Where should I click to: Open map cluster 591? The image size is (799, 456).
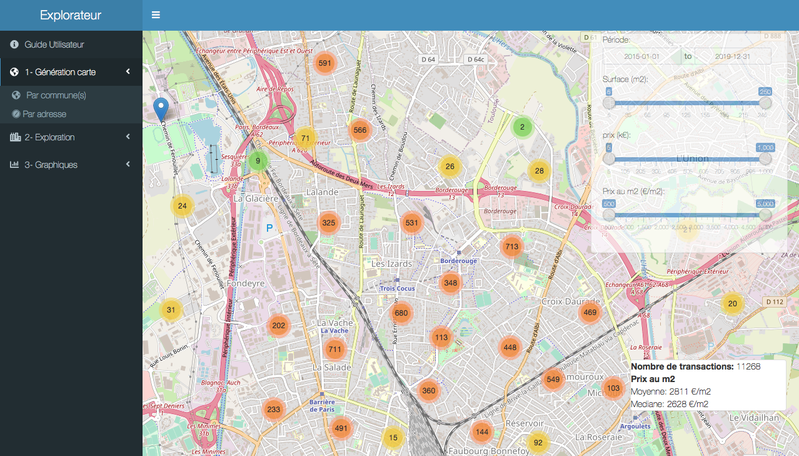click(325, 63)
